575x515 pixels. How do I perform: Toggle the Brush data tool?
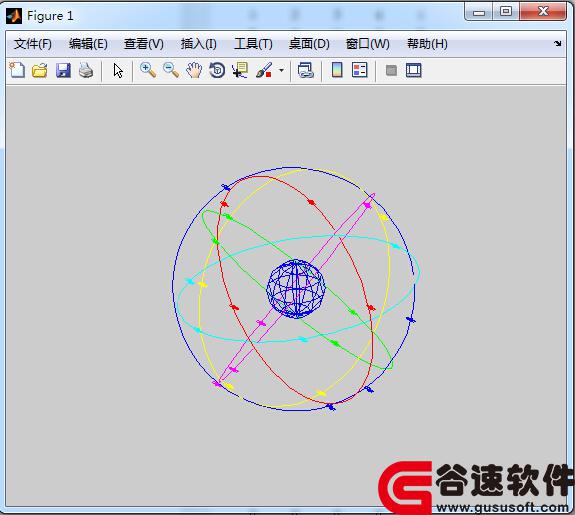(263, 70)
